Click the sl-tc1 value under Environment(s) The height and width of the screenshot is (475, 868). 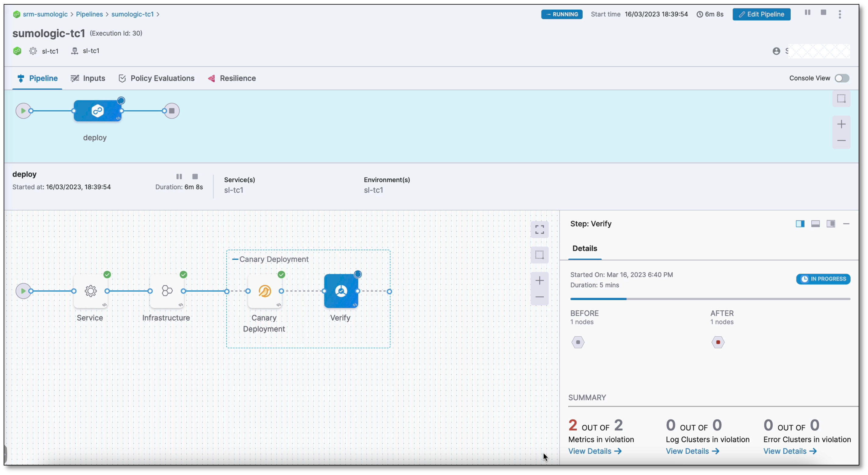[x=373, y=190]
